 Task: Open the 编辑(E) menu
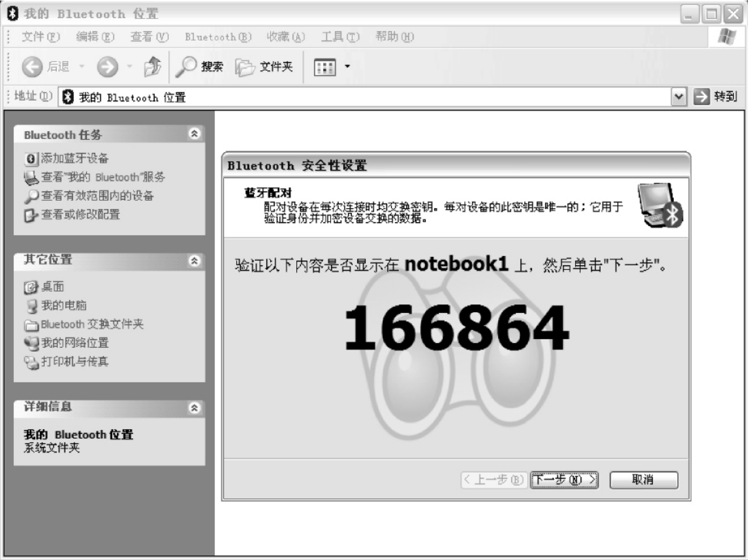point(95,37)
